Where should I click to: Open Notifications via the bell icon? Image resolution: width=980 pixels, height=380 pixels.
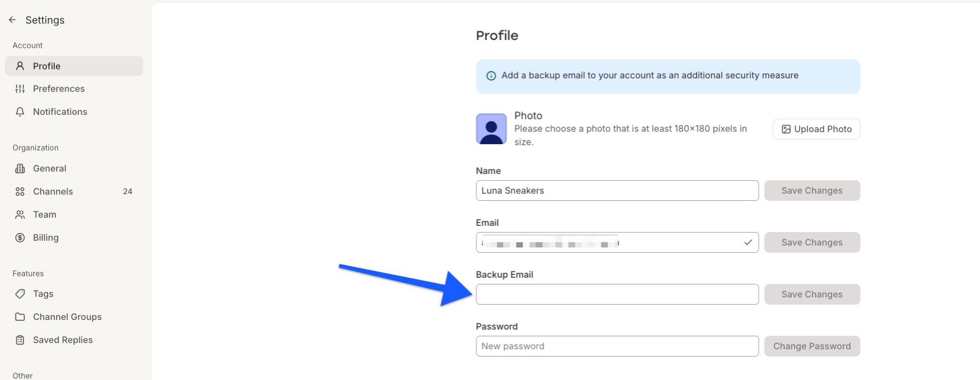(20, 111)
